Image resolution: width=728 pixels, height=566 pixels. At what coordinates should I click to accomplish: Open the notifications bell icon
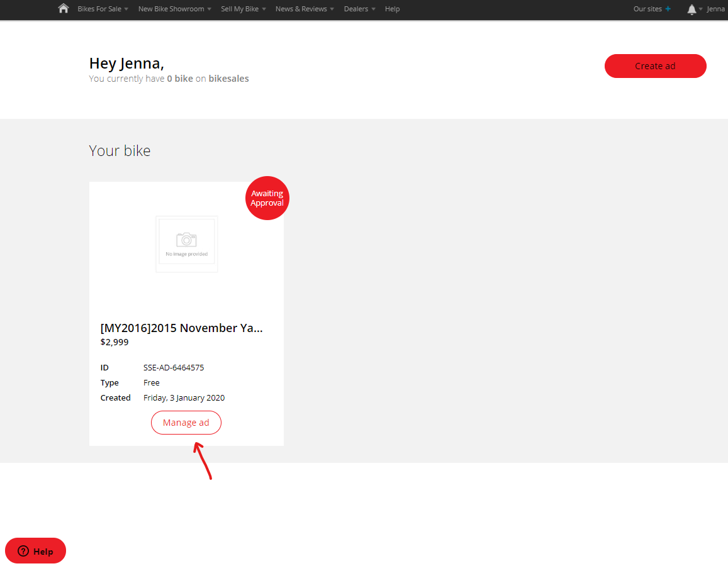692,9
